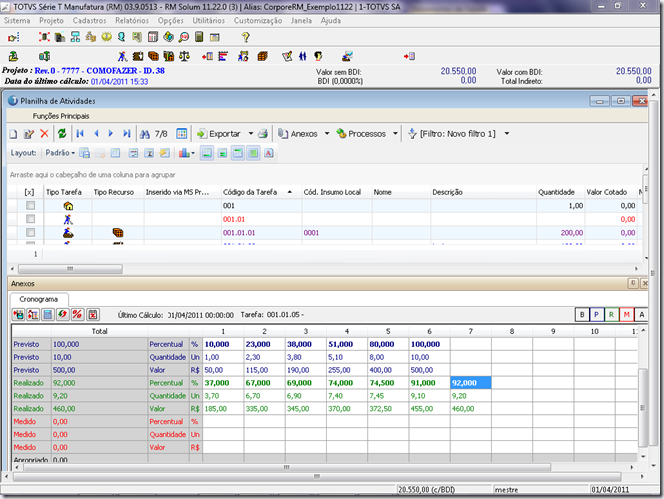Click the save layout icon next to Padrão
664x499 pixels.
coord(85,153)
